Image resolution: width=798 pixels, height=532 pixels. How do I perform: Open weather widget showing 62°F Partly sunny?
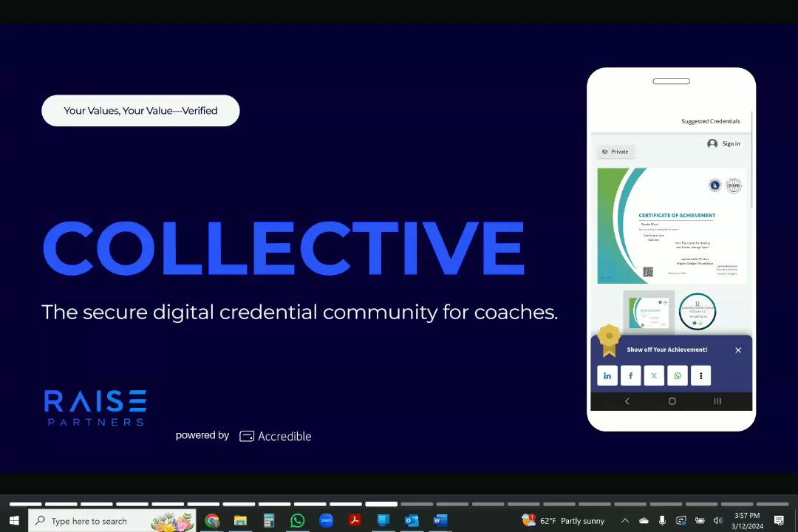[x=563, y=520]
